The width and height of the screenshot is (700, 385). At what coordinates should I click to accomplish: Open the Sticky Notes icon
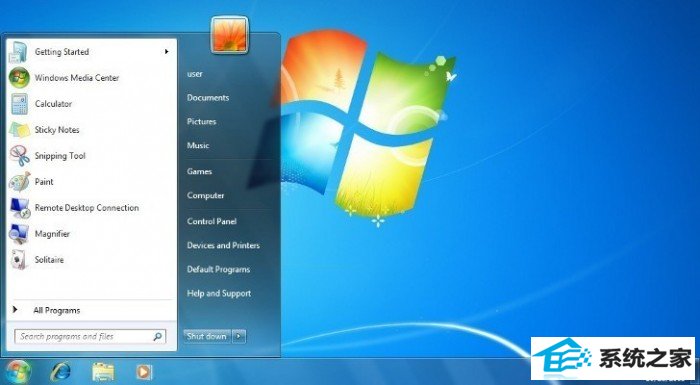point(19,130)
